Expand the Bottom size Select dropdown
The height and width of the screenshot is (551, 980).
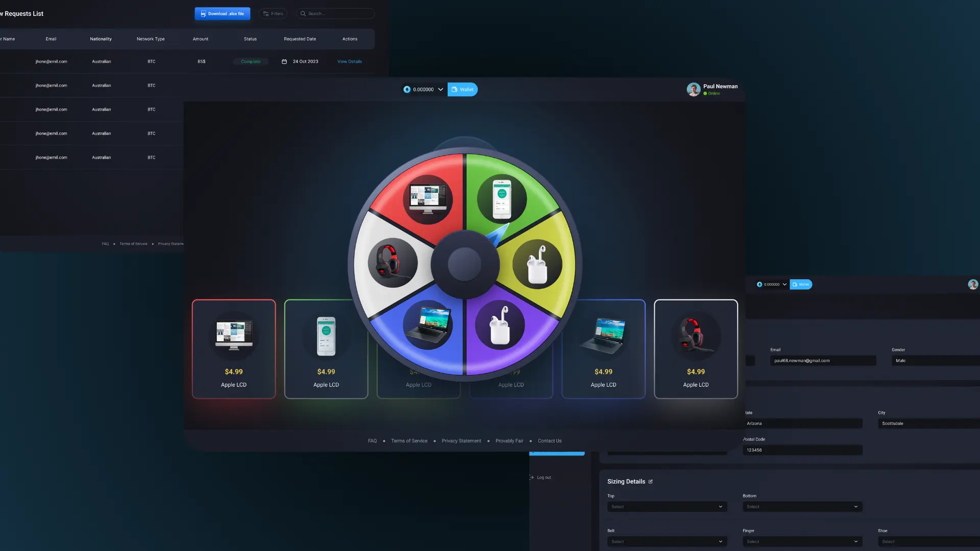click(x=802, y=507)
